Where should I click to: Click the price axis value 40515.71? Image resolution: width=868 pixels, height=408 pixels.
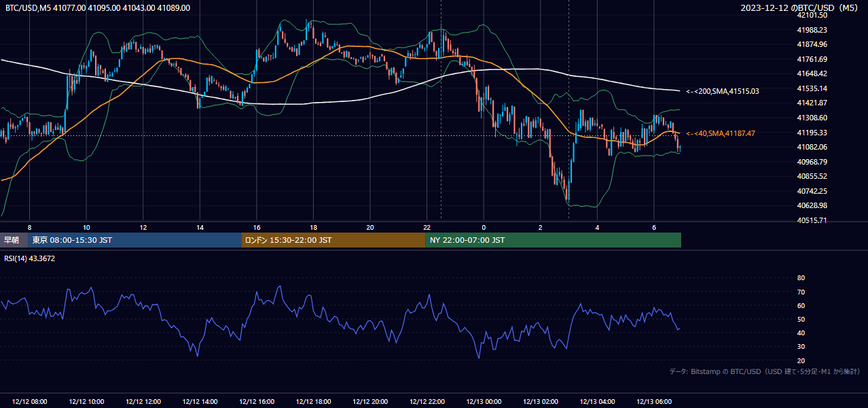[x=812, y=220]
